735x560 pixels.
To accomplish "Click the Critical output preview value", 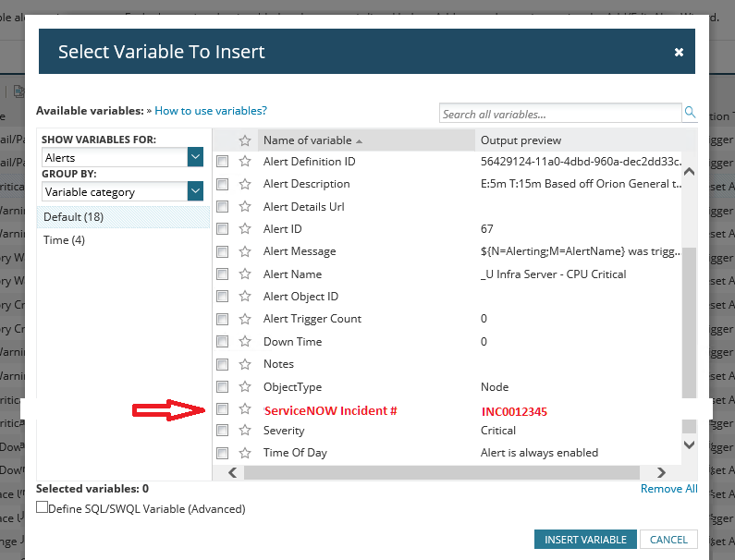I will pyautogui.click(x=497, y=431).
